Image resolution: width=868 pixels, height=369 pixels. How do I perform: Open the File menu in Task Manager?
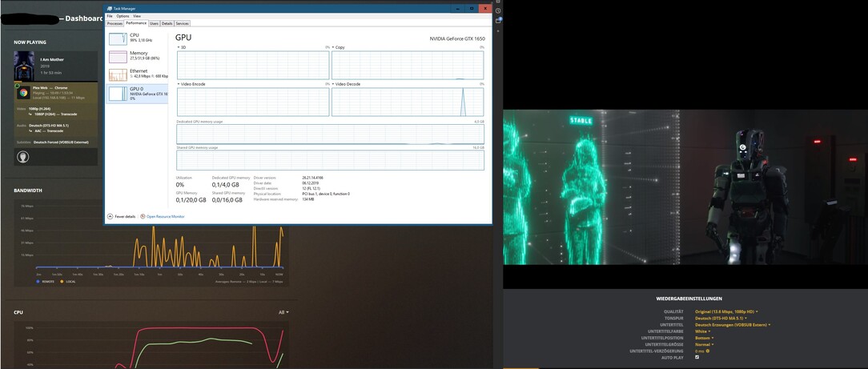(x=110, y=17)
